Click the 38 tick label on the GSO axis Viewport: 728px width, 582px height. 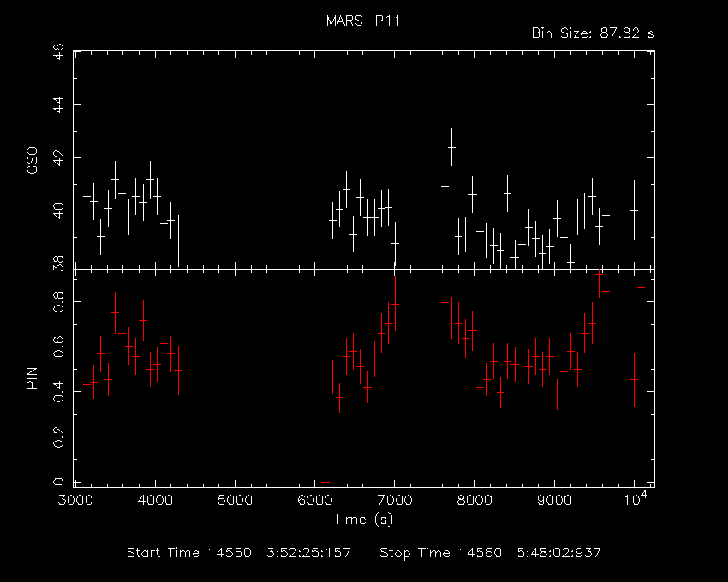(x=58, y=264)
